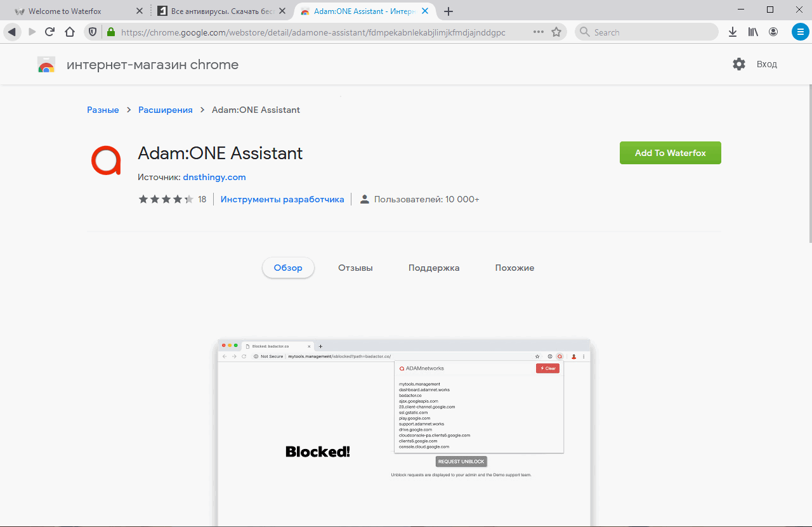Minimize the Waterfox window
812x527 pixels.
741,10
